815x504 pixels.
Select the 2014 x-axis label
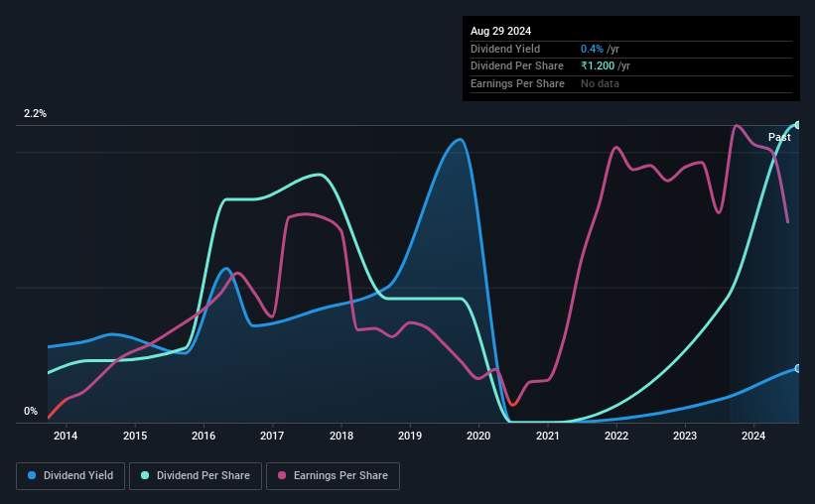coord(66,436)
